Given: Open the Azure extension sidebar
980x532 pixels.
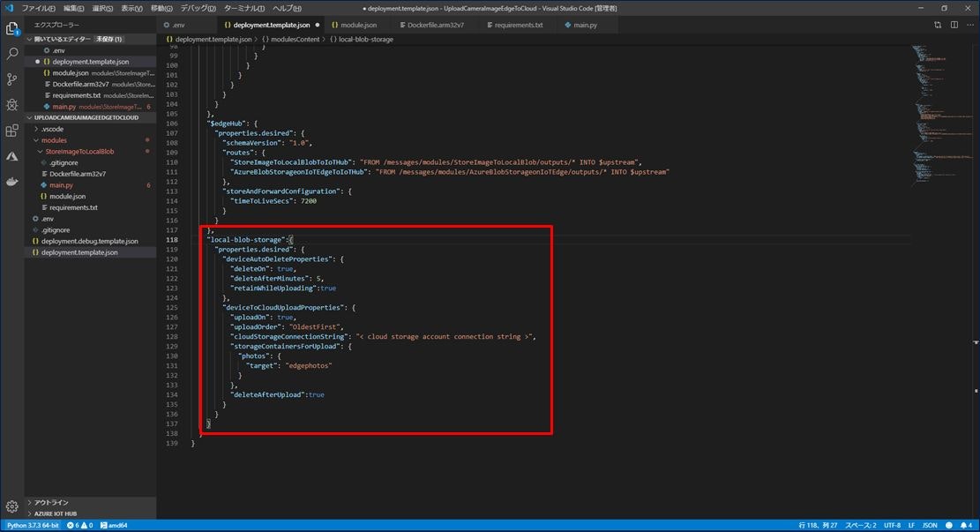Looking at the screenshot, I should pos(11,156).
